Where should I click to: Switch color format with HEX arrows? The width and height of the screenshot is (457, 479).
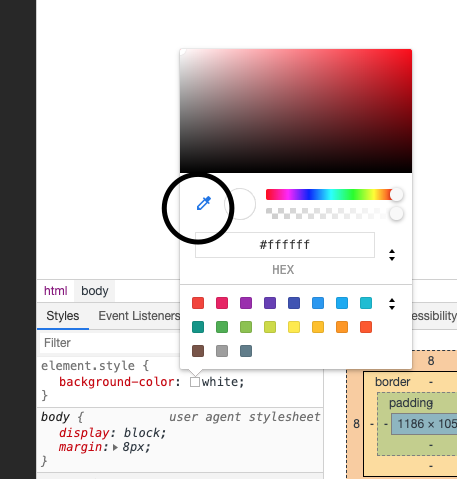click(392, 255)
